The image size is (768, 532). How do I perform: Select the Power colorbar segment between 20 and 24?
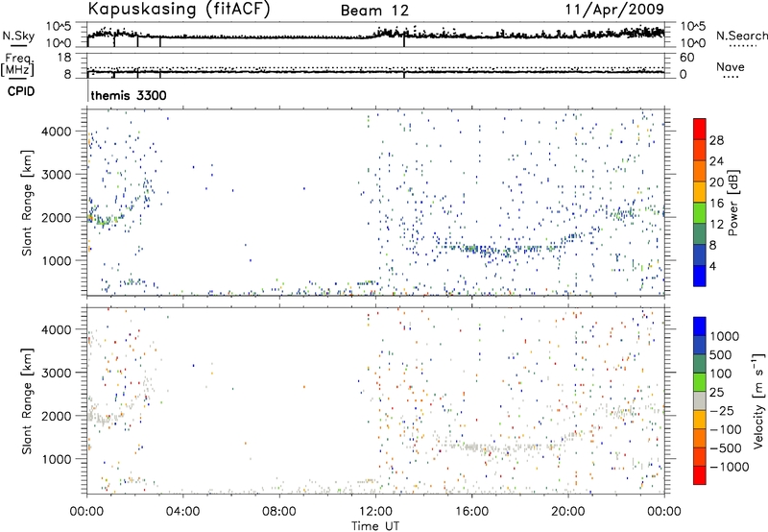[x=700, y=171]
